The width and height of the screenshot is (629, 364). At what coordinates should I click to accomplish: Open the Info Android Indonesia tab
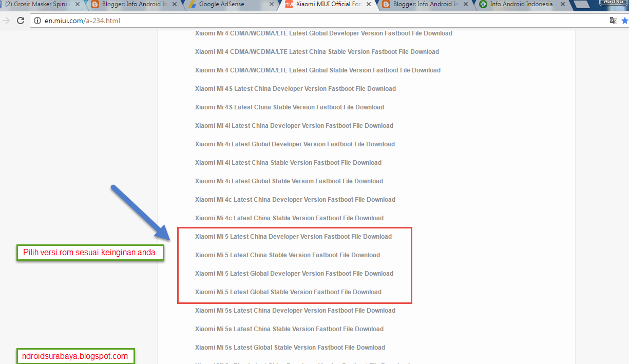[x=521, y=5]
